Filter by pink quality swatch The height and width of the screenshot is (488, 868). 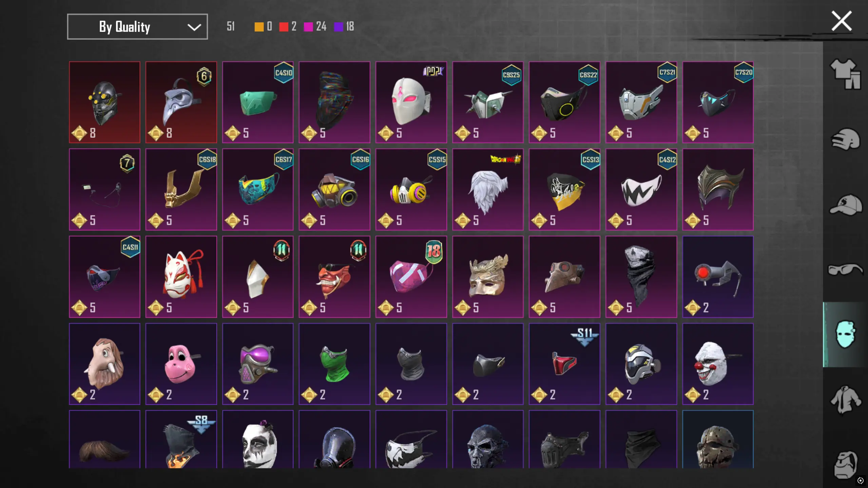pos(308,27)
